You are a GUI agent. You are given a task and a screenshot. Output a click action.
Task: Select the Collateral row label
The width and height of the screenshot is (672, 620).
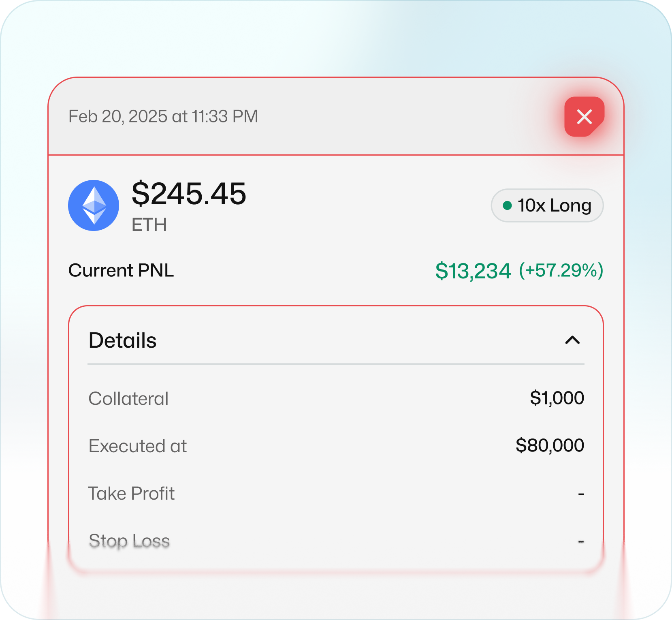pos(128,399)
